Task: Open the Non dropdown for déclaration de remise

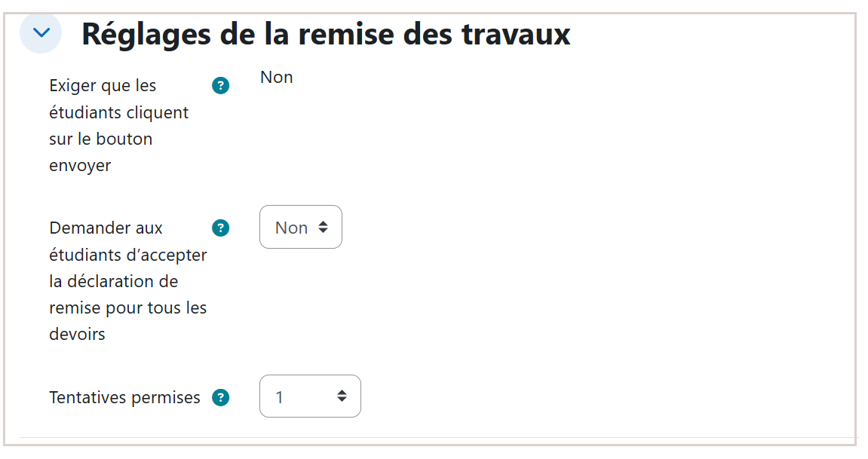Action: [x=301, y=228]
